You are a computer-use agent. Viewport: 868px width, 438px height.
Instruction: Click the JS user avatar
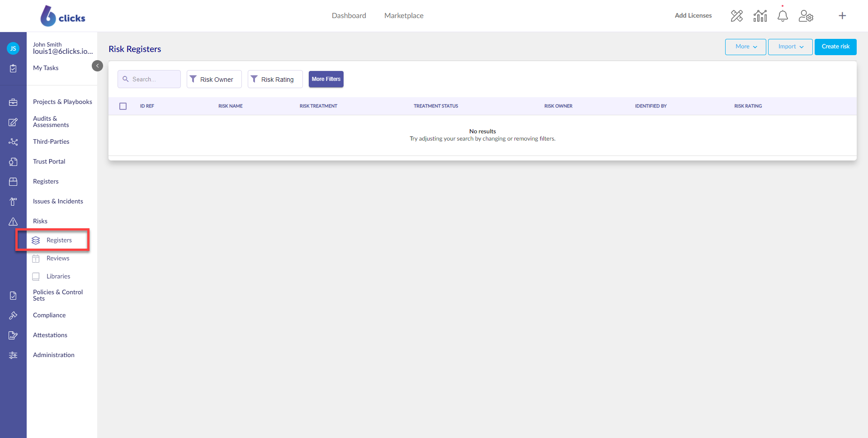click(x=13, y=48)
